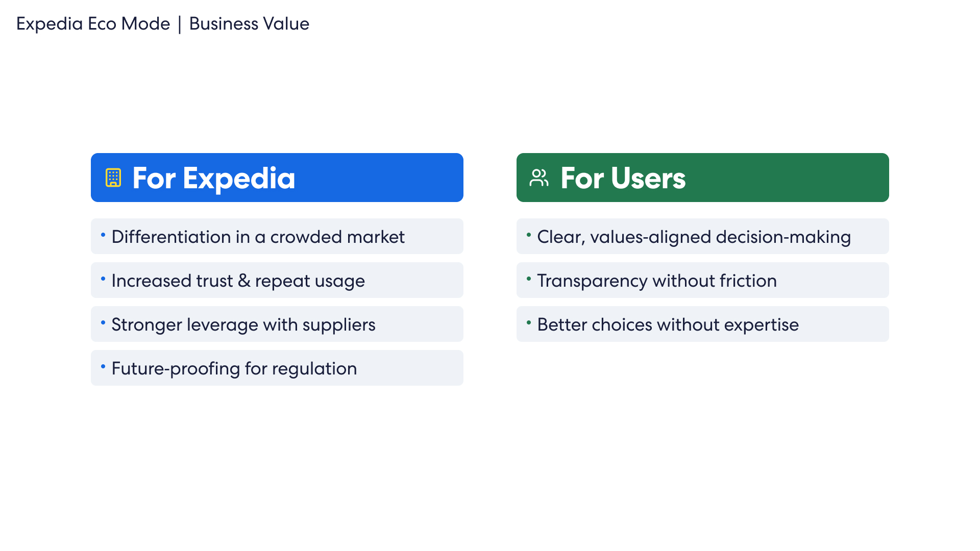
Task: Select the For Users heading text
Action: (x=623, y=178)
